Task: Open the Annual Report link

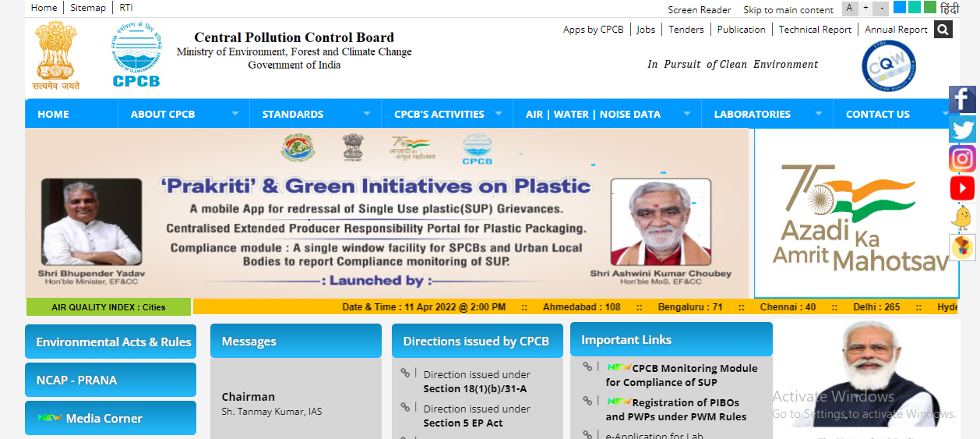Action: pos(896,30)
